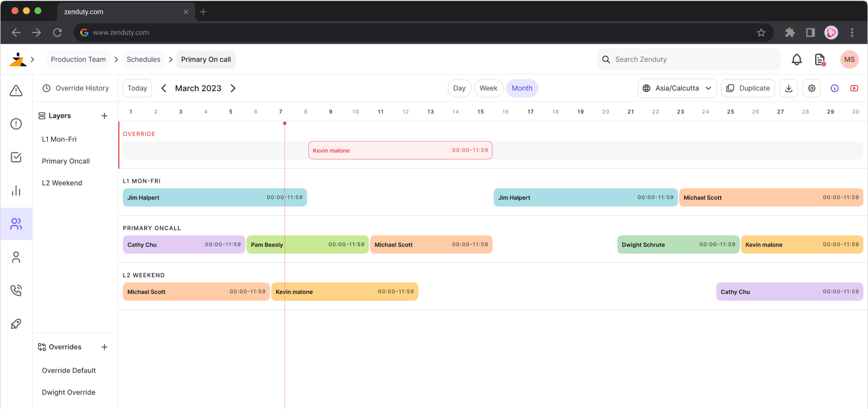
Task: Select the Month view
Action: click(x=522, y=88)
